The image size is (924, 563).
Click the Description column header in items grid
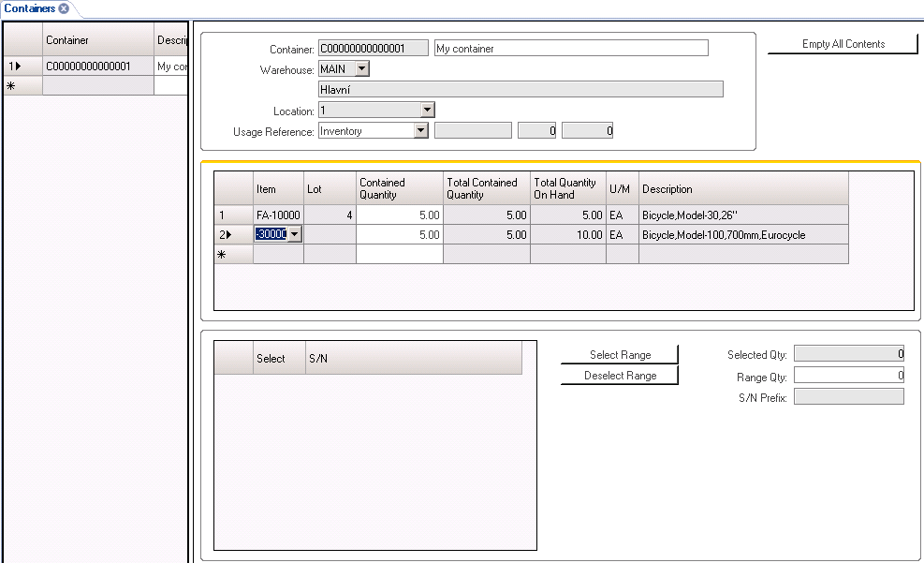tap(743, 188)
